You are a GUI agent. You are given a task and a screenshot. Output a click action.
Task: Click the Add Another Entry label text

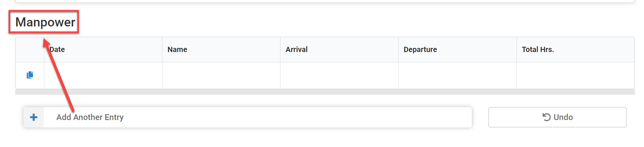[x=90, y=117]
